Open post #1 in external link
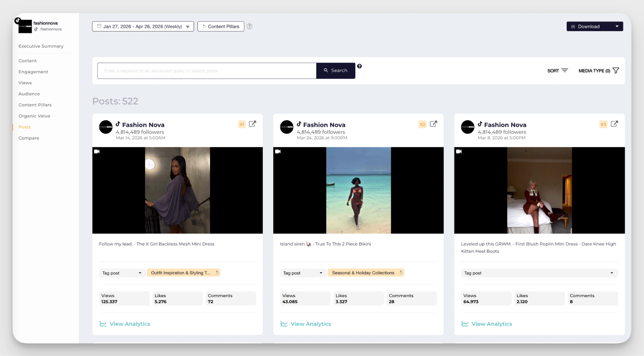The width and height of the screenshot is (644, 356). click(253, 124)
